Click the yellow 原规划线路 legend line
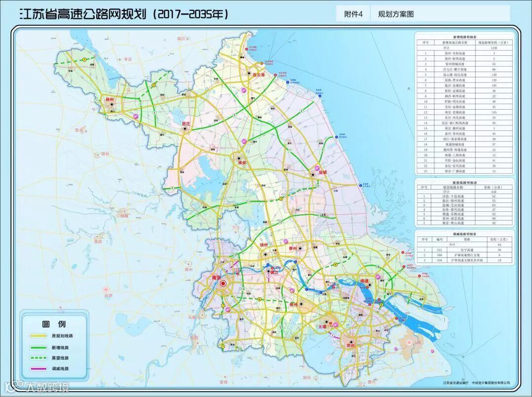532x397 pixels. [x=38, y=336]
